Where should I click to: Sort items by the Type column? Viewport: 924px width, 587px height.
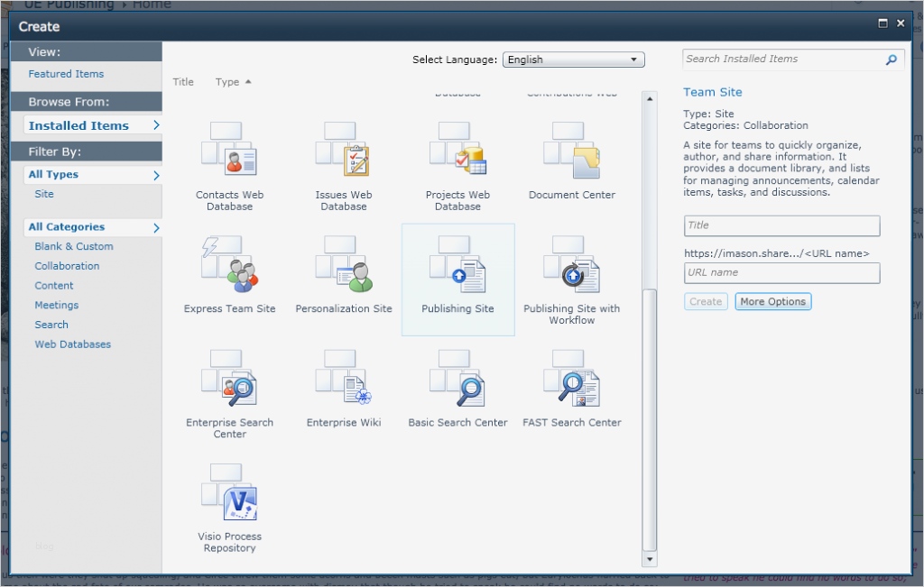coord(227,82)
